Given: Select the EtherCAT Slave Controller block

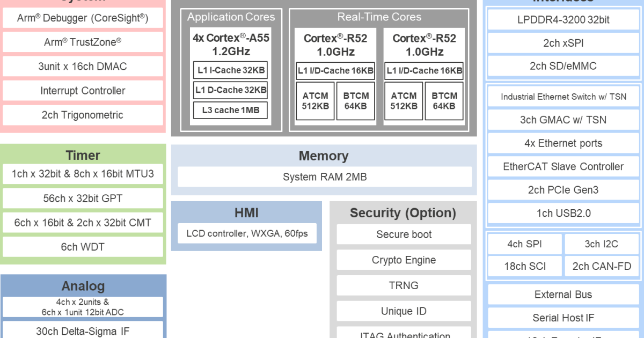Looking at the screenshot, I should pyautogui.click(x=563, y=166).
